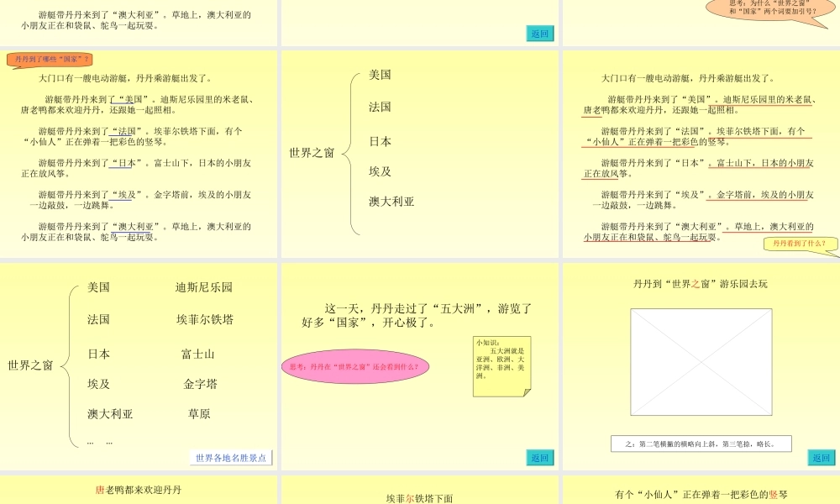Click the yellow callout 丹丹看到了什么?
This screenshot has height=504, width=840.
(800, 244)
